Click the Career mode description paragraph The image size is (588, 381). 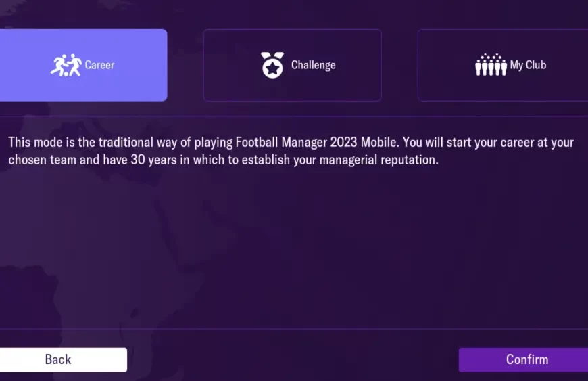291,152
